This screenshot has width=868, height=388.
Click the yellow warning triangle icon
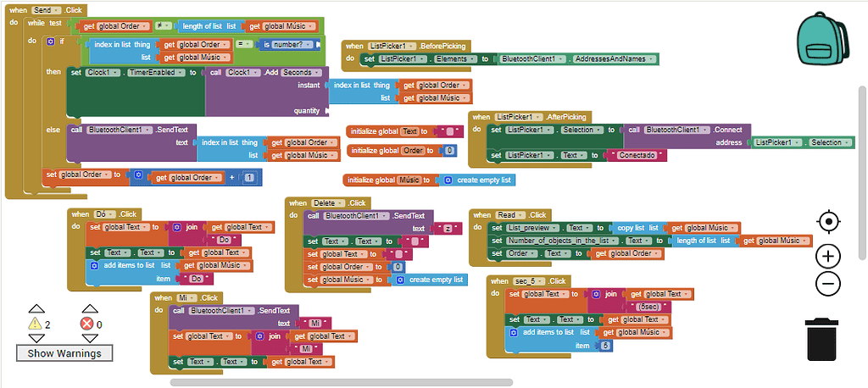coord(36,324)
